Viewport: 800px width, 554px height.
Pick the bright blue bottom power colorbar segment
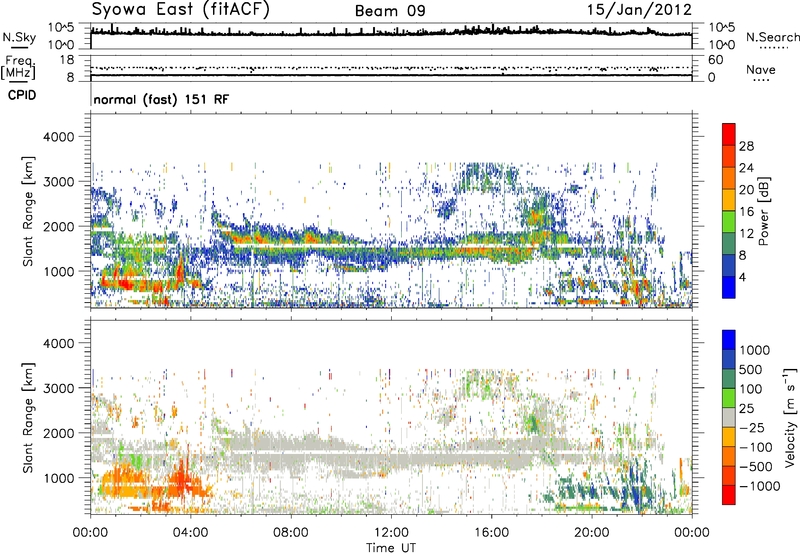729,288
